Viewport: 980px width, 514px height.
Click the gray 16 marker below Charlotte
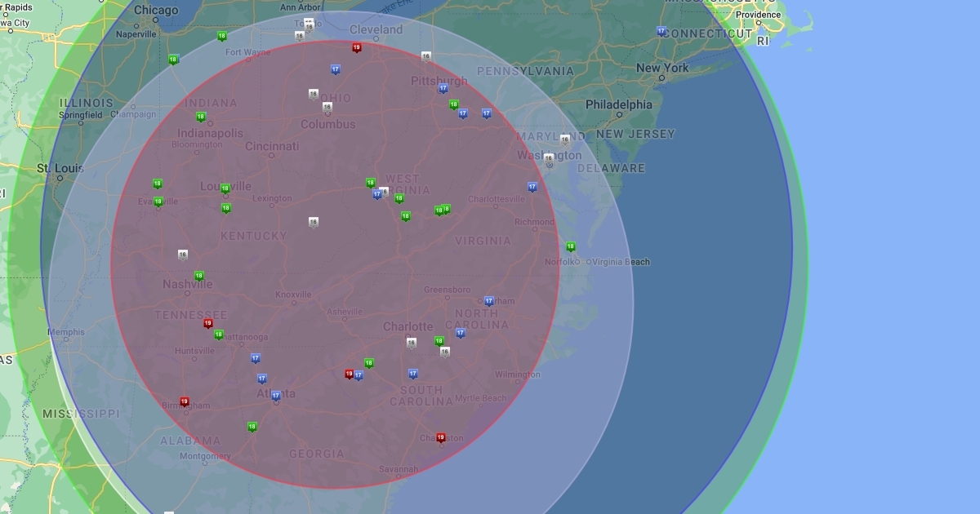coord(412,343)
